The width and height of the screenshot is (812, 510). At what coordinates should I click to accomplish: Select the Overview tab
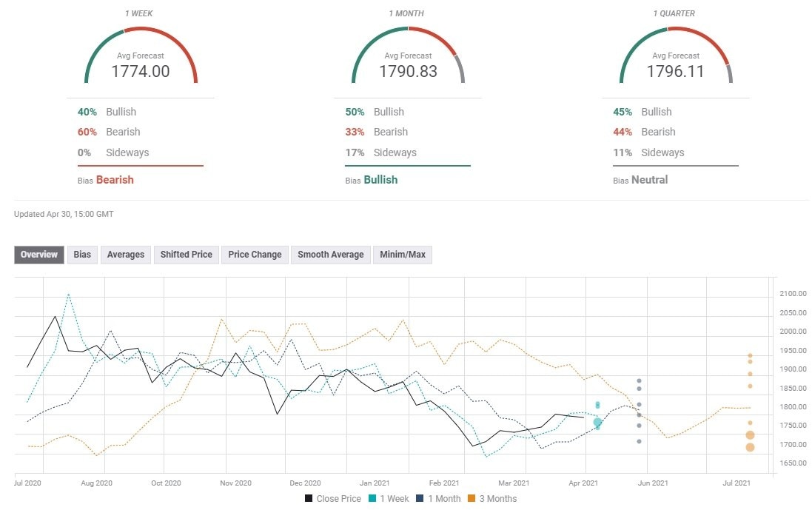[38, 254]
